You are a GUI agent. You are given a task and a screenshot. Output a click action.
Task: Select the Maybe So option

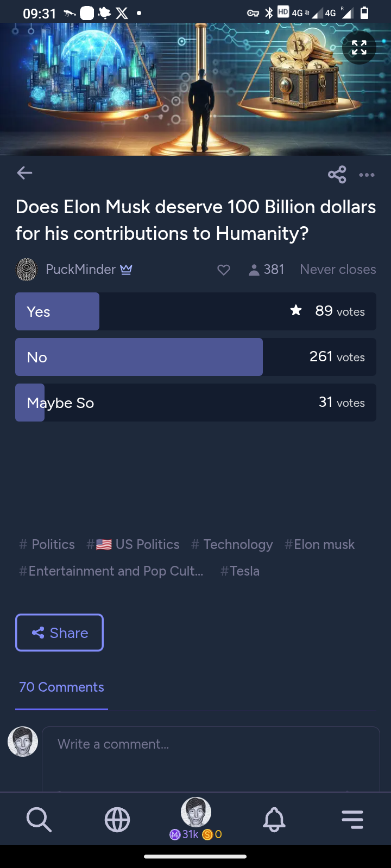[195, 403]
